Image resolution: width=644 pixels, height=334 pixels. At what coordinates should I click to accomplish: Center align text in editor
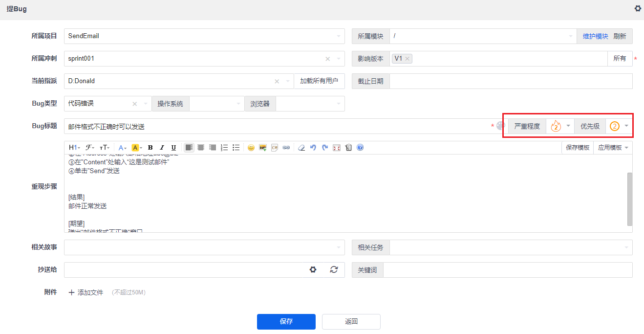pyautogui.click(x=200, y=147)
